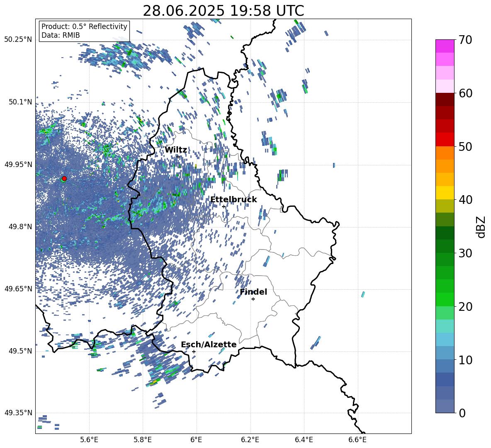Viewport: 491px width, 448px height.
Task: Click the colorbar 70 tick label
Action: pos(465,40)
